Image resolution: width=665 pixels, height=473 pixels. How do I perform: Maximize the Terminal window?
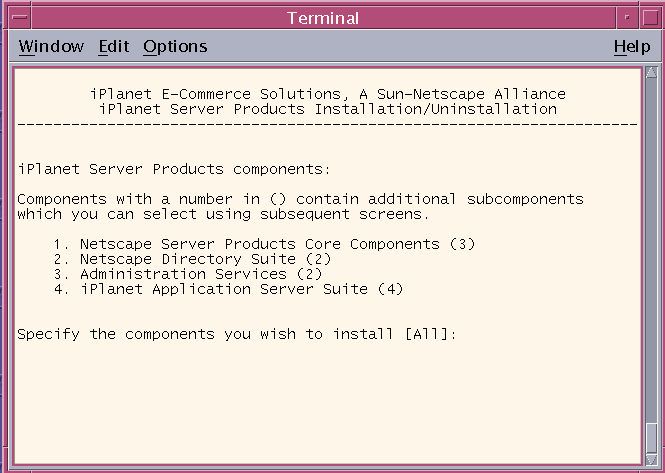650,18
